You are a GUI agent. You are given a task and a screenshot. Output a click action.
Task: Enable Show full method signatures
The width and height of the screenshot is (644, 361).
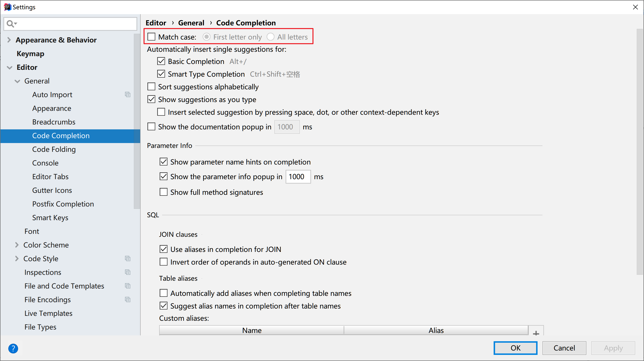(164, 192)
